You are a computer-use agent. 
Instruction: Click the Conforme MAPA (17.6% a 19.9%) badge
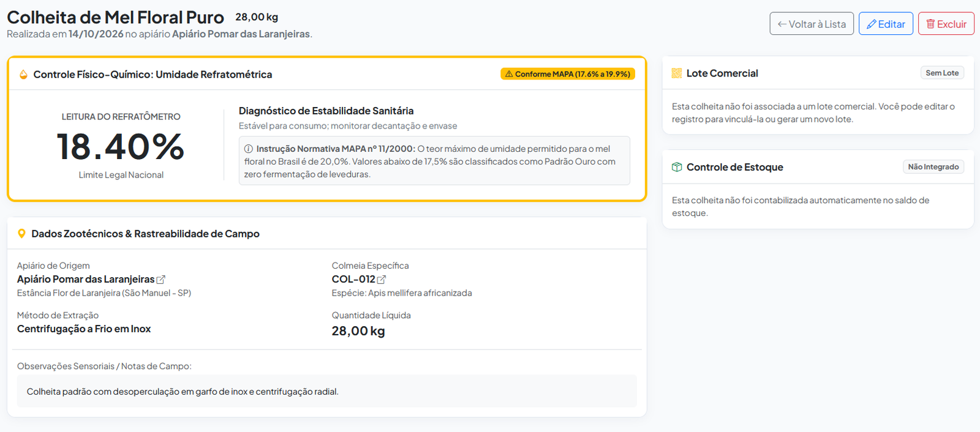click(x=568, y=74)
